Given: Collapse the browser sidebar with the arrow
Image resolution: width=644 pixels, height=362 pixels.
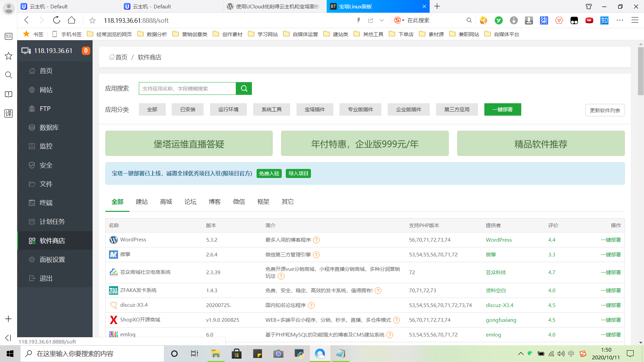Looking at the screenshot, I should coord(8,338).
